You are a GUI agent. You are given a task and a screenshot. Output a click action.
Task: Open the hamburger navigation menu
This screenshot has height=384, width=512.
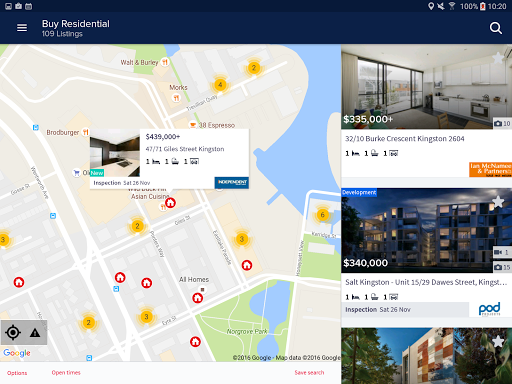point(22,28)
